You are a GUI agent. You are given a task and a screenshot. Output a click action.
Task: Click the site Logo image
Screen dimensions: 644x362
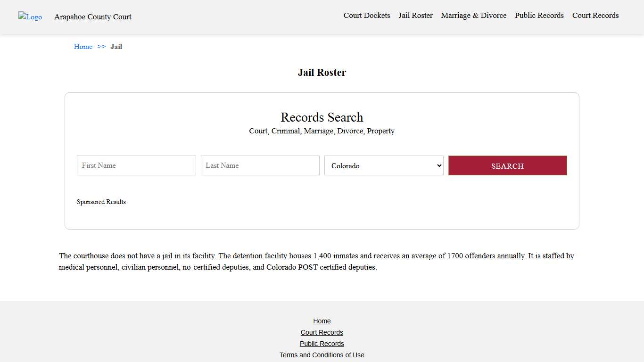30,17
